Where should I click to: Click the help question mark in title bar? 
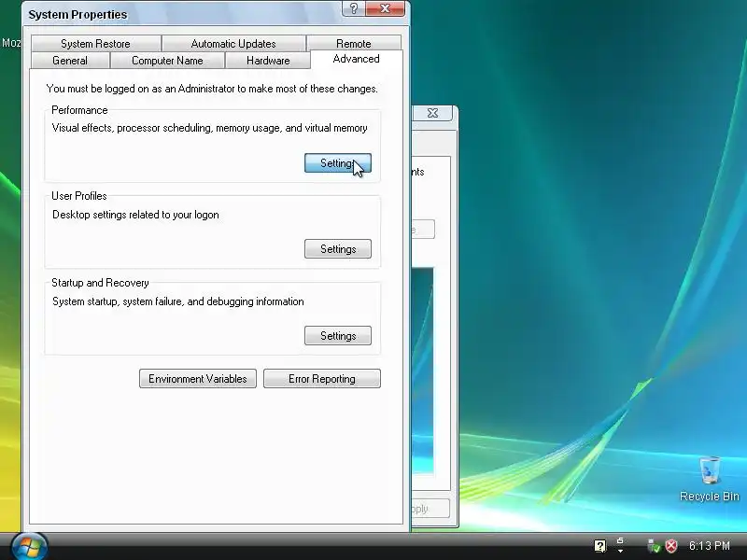tap(354, 8)
